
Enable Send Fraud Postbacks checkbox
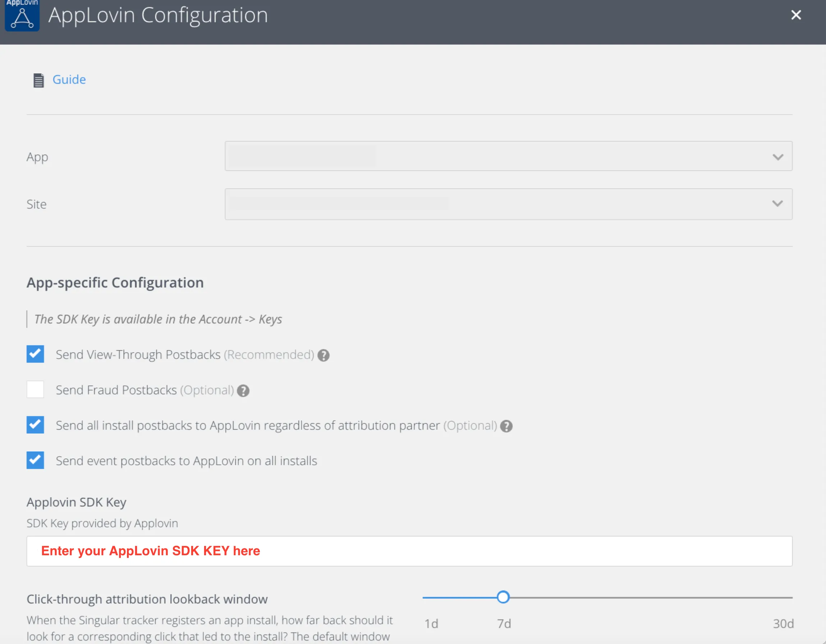click(35, 390)
